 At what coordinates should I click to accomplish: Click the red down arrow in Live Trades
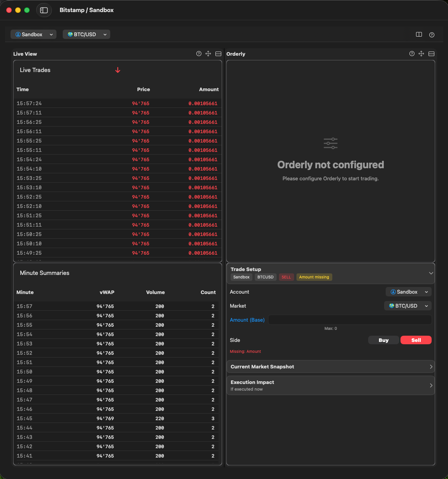pyautogui.click(x=118, y=70)
